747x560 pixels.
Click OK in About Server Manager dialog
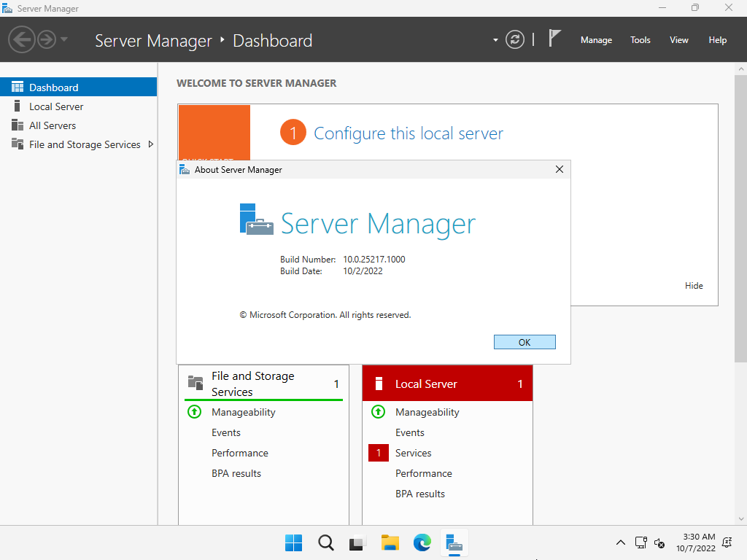click(525, 342)
